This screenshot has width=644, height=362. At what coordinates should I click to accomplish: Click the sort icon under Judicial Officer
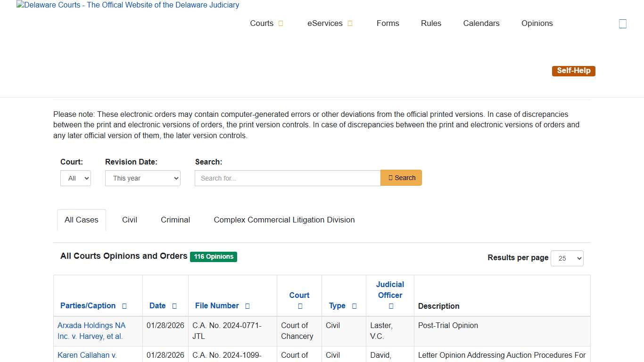pos(391,306)
